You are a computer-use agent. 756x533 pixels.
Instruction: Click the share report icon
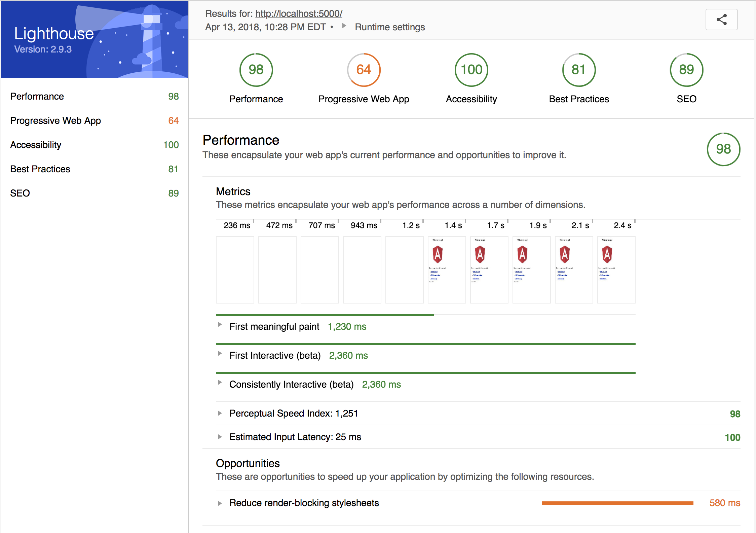721,20
